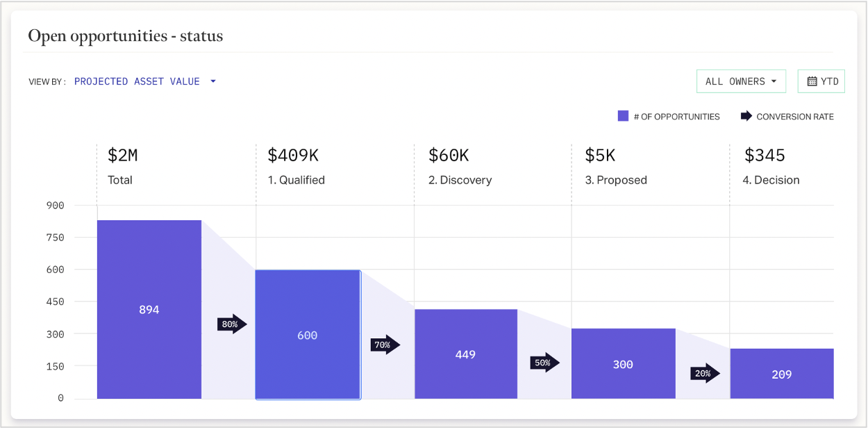Click the $409K Qualified stage header
Viewport: 868px width, 428px height.
pyautogui.click(x=297, y=167)
